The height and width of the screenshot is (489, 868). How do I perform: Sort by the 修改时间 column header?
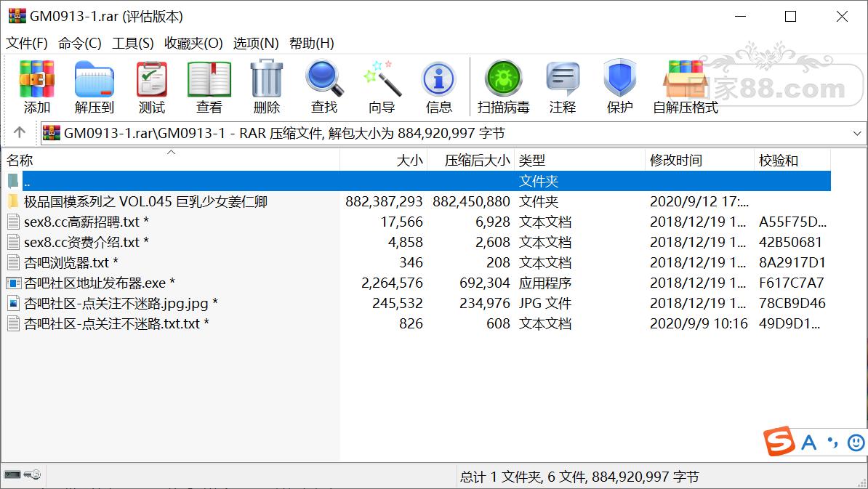[x=700, y=161]
